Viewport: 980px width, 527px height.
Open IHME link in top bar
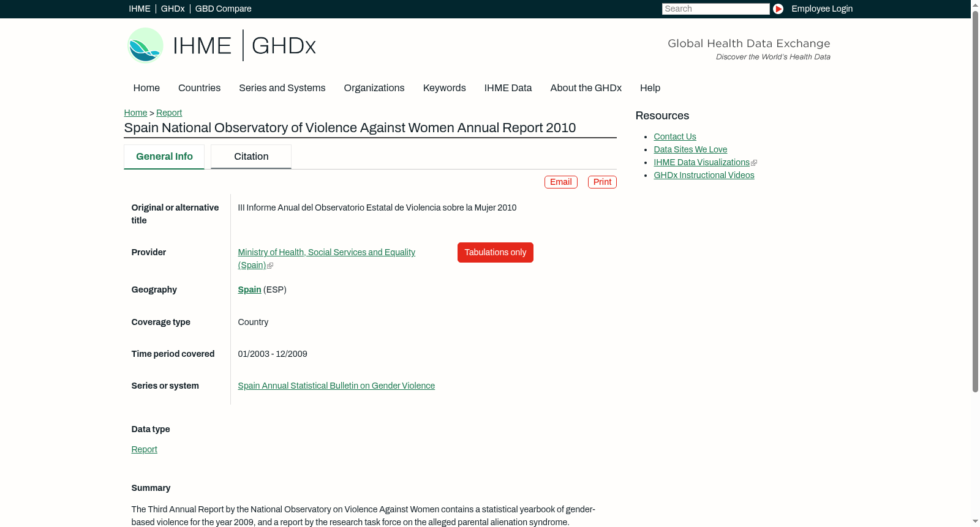[x=140, y=9]
